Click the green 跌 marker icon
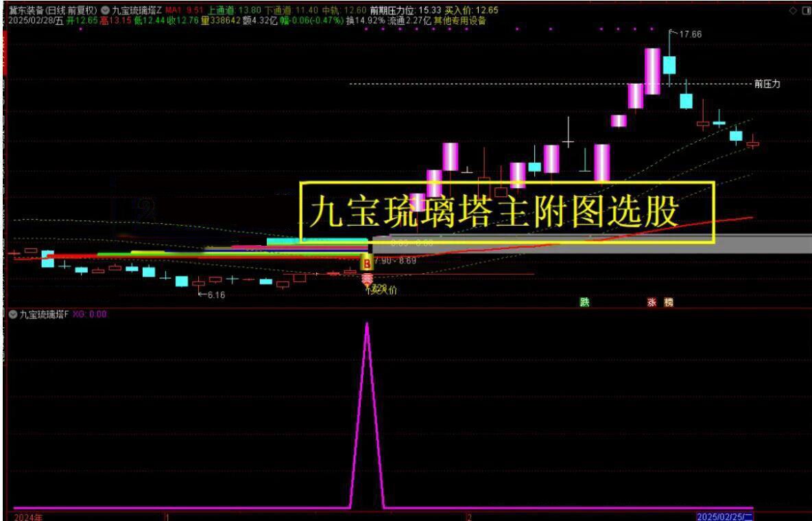The height and width of the screenshot is (521, 812). (585, 302)
